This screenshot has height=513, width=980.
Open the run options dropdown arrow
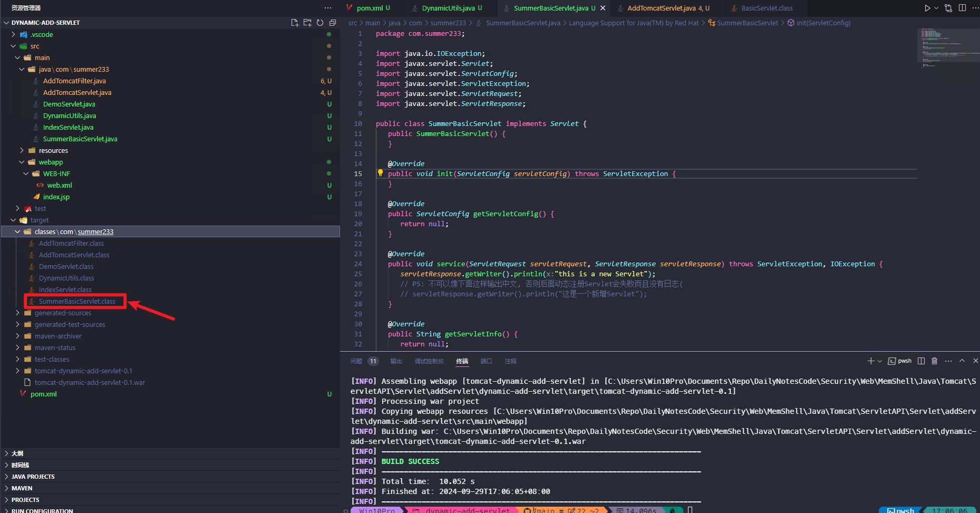click(936, 8)
